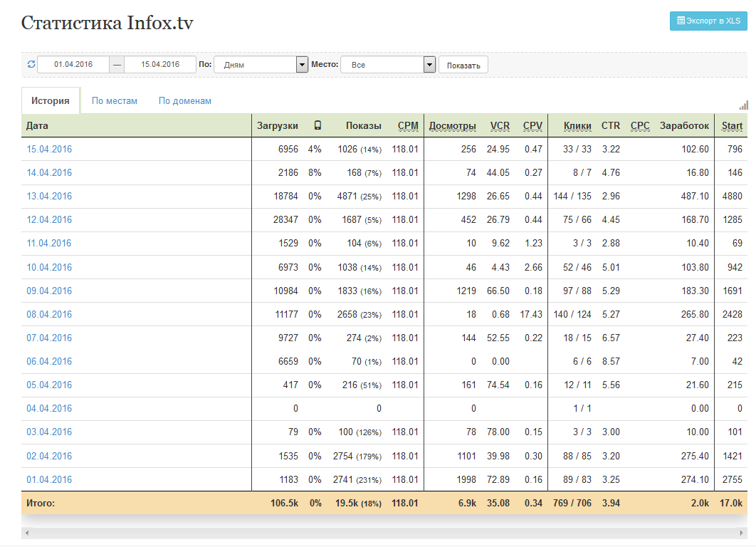Click the total clicks 769 / 706
756x547 pixels.
pyautogui.click(x=572, y=503)
